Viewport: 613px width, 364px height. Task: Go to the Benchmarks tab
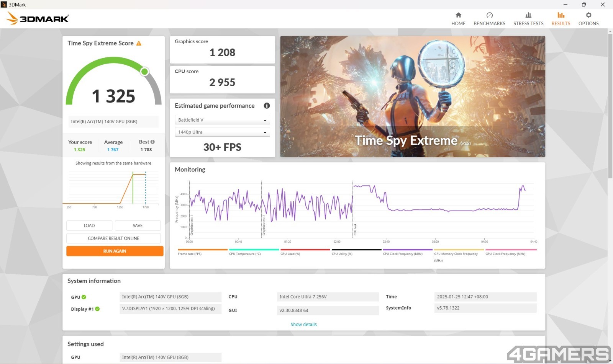pos(489,19)
